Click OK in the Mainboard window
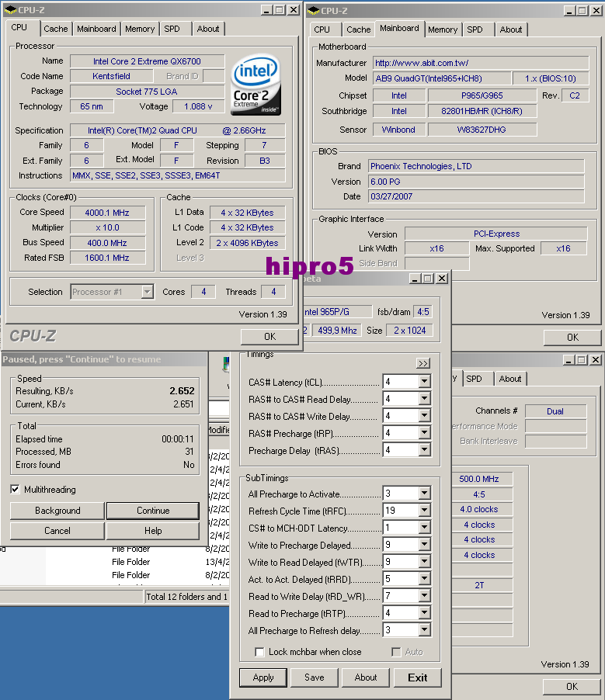605x700 pixels. click(572, 338)
